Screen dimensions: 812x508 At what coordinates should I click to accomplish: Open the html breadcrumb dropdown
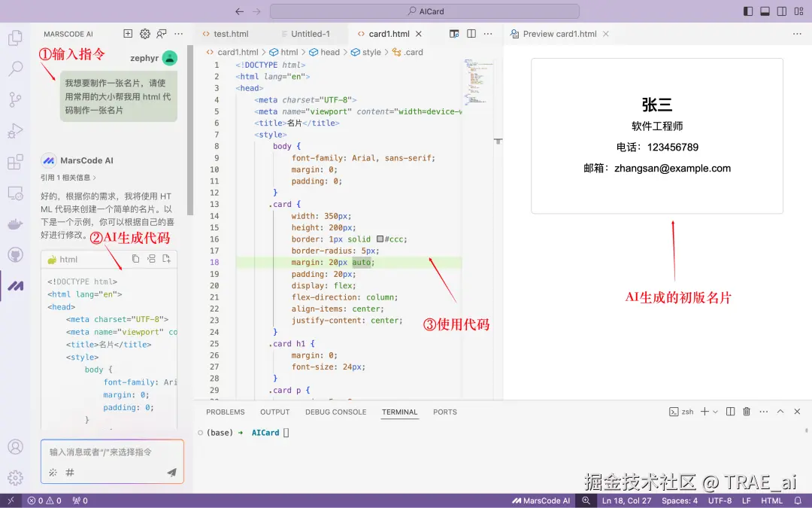pos(283,52)
